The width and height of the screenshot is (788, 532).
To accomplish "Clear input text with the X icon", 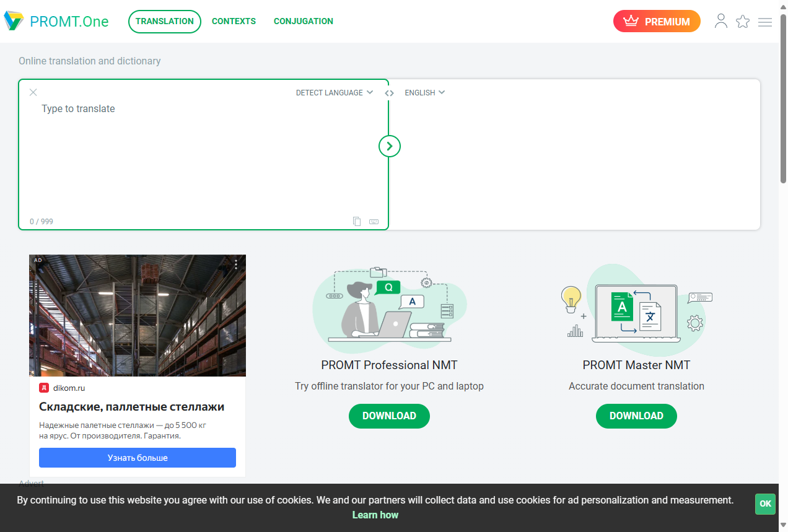I will coord(33,92).
